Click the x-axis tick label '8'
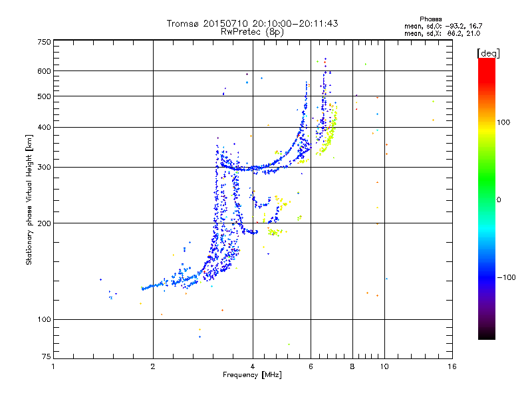The height and width of the screenshot is (399, 532). point(352,366)
